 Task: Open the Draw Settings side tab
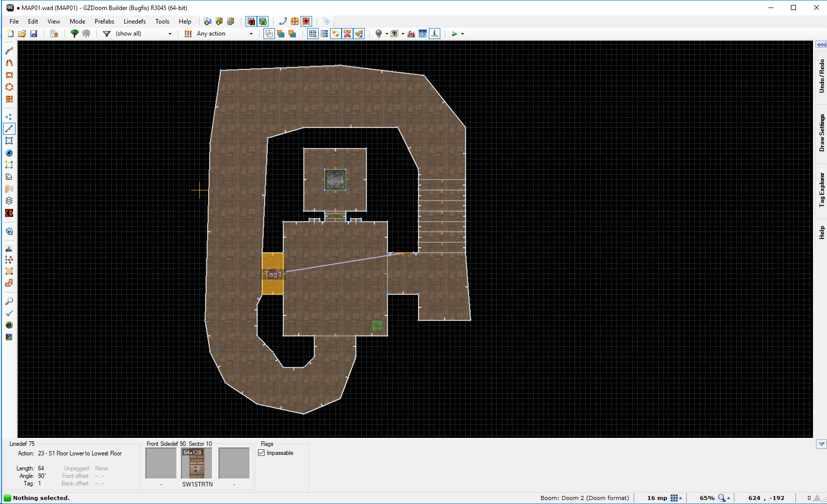click(x=821, y=133)
